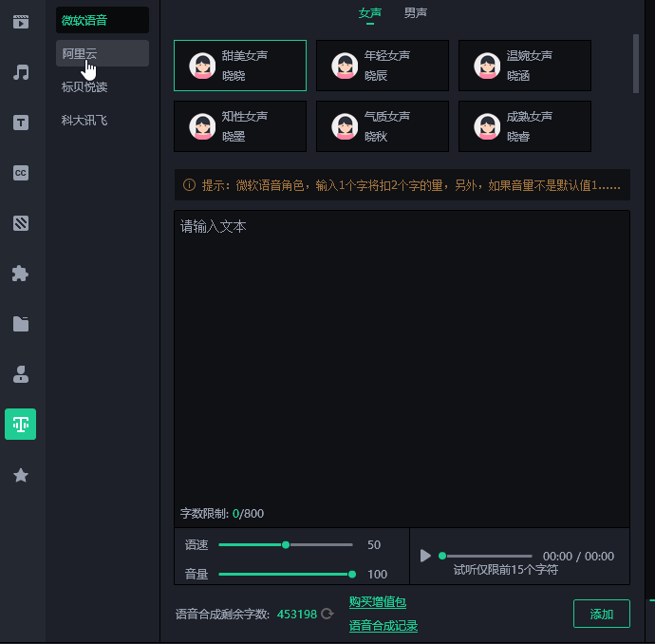The image size is (655, 644).
Task: Click the 00:00 / 00:00 time display
Action: pos(578,557)
